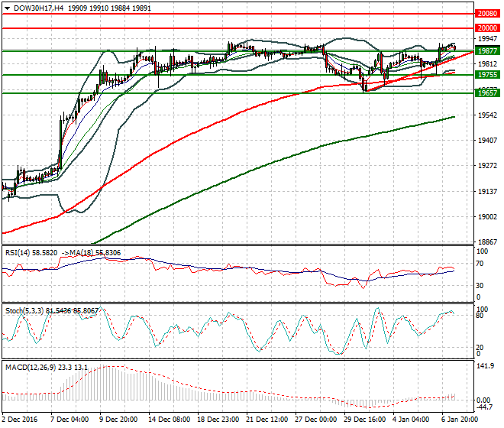Viewport: 504px width, 428px height.
Task: Click the 70 level on RSI scale
Action: (480, 264)
